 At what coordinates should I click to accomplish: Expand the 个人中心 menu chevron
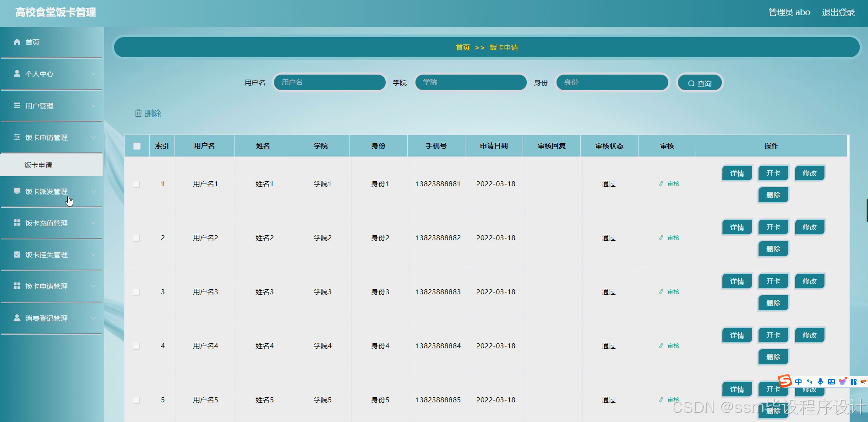[93, 74]
